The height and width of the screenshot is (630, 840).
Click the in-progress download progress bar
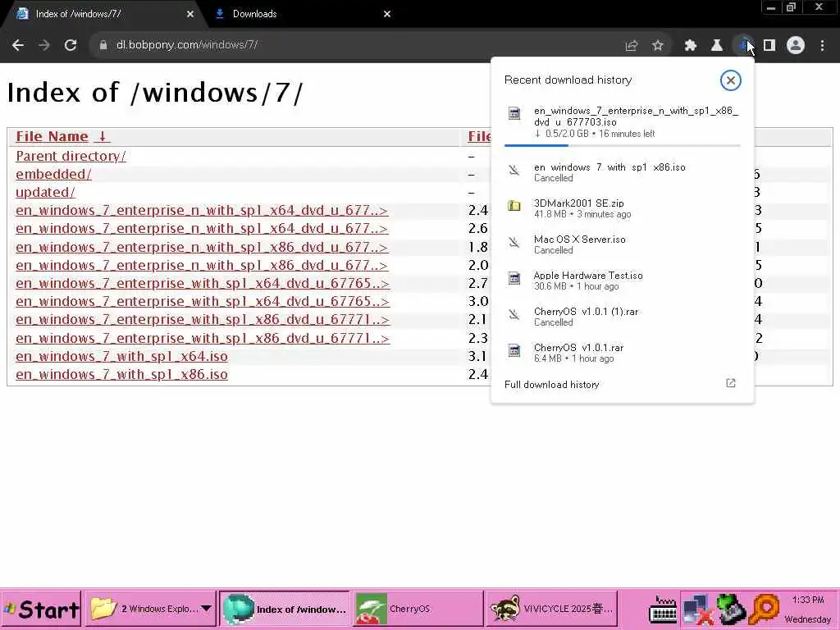coord(622,145)
